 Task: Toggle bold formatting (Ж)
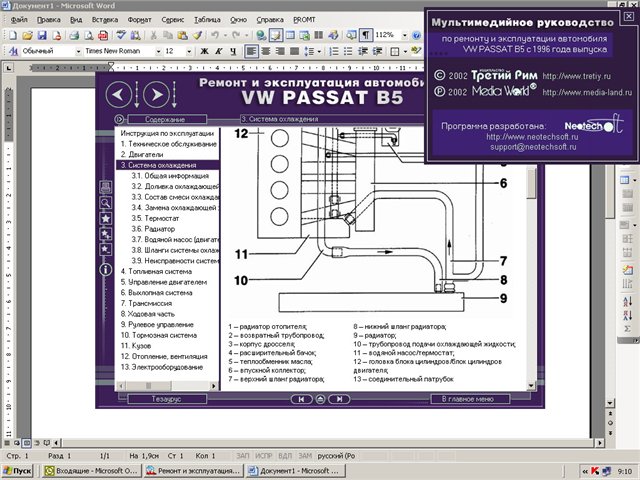(x=204, y=51)
